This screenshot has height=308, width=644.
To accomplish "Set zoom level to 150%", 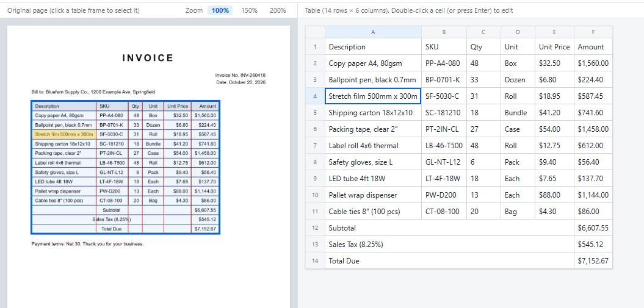I will [x=249, y=10].
